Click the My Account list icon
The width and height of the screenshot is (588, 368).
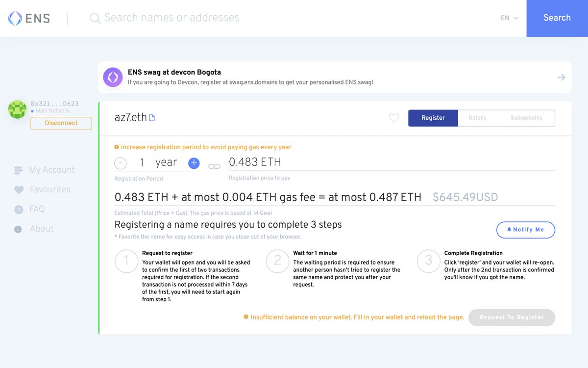point(19,170)
